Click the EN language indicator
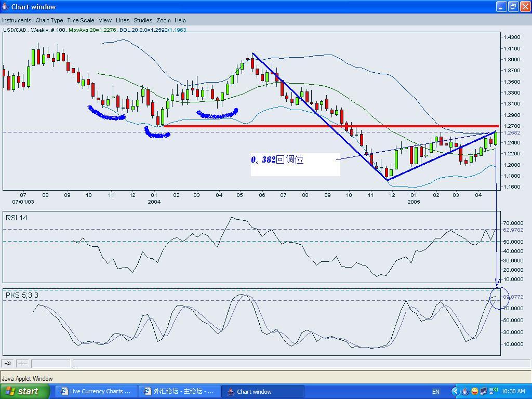Image resolution: width=532 pixels, height=399 pixels. [436, 392]
